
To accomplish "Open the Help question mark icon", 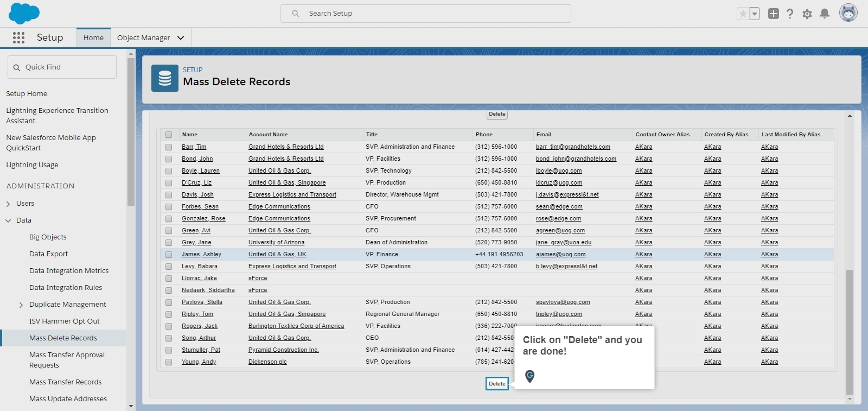I will [790, 14].
